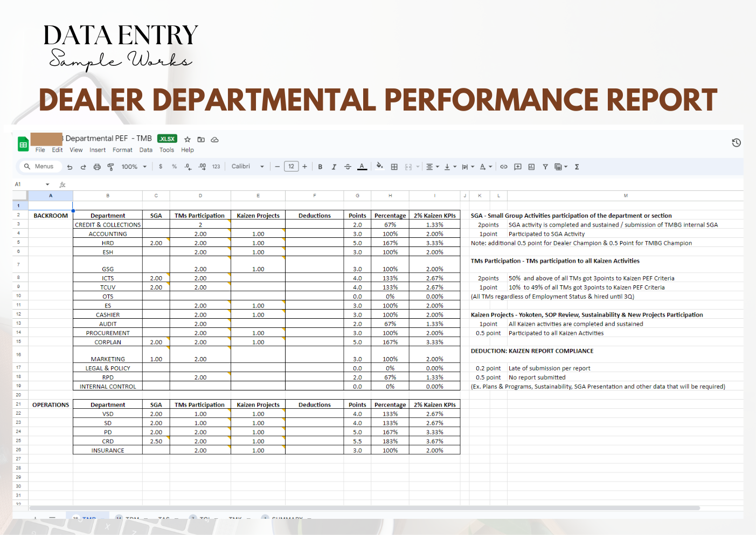Increase decimal places
Viewport: 756px width, 535px height.
(202, 167)
